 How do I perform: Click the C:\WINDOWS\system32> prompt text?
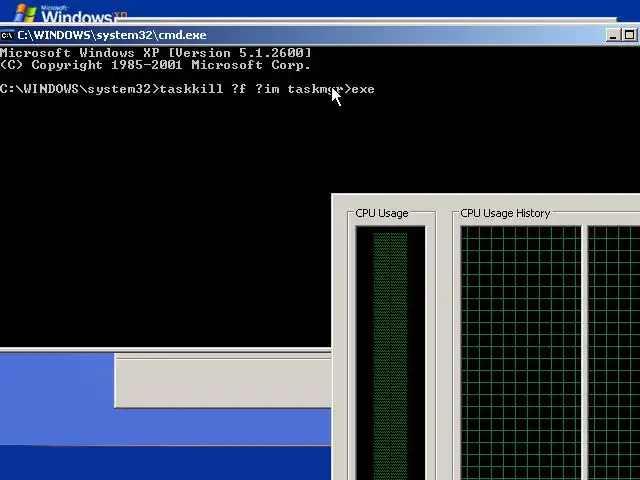click(x=80, y=89)
